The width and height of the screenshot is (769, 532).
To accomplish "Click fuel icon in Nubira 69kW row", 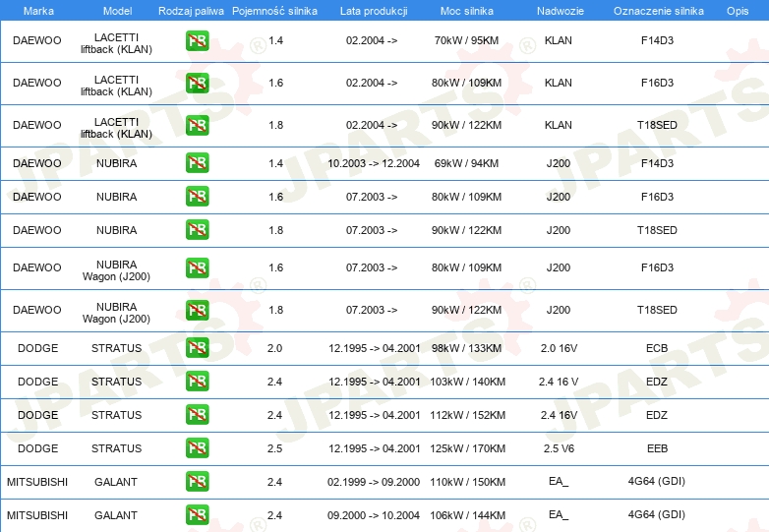I will tap(197, 163).
